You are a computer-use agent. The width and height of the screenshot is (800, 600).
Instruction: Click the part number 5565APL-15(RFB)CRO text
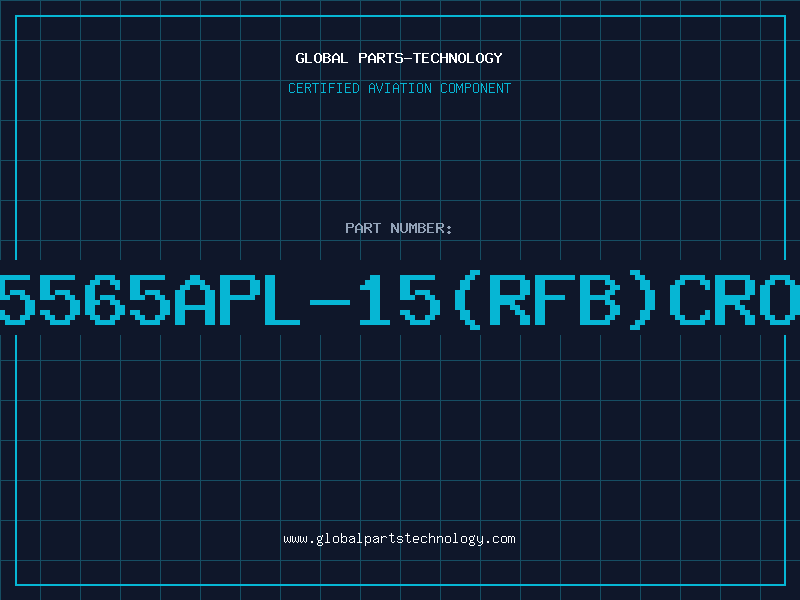(400, 299)
